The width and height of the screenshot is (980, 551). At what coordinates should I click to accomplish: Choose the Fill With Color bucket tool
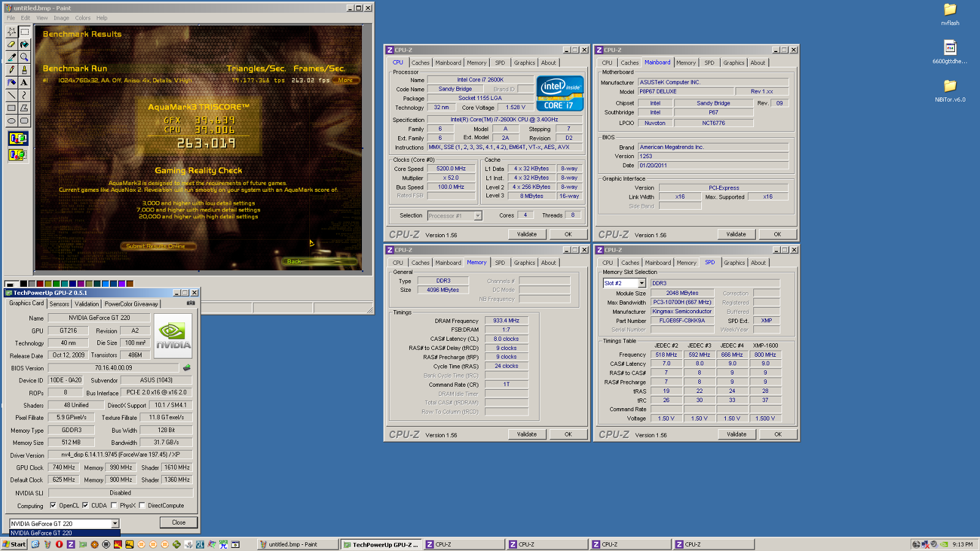coord(24,44)
